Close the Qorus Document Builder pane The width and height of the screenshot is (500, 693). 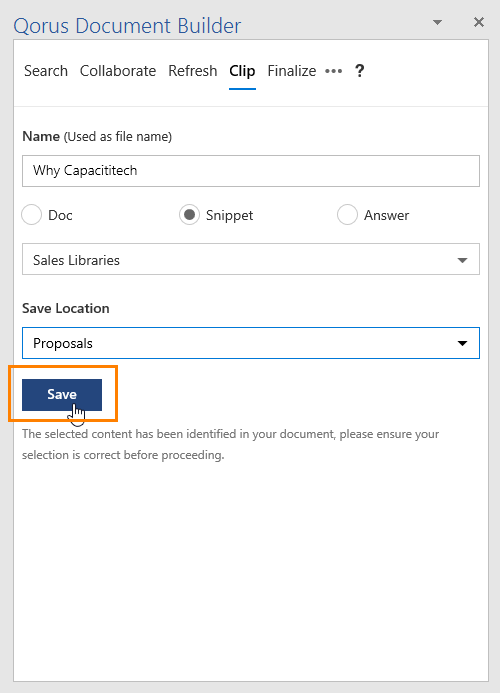[x=479, y=22]
